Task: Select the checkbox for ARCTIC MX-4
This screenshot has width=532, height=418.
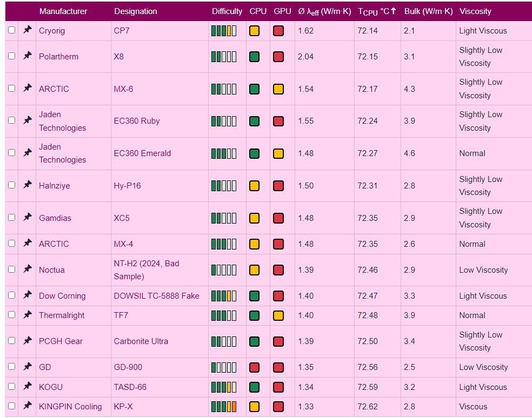Action: (12, 244)
